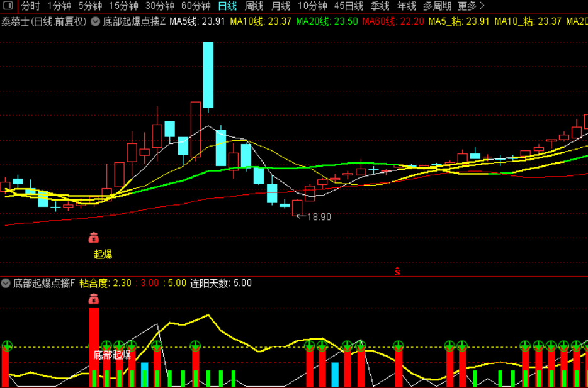Select the 分时 tab
The width and height of the screenshot is (588, 388).
pyautogui.click(x=30, y=6)
